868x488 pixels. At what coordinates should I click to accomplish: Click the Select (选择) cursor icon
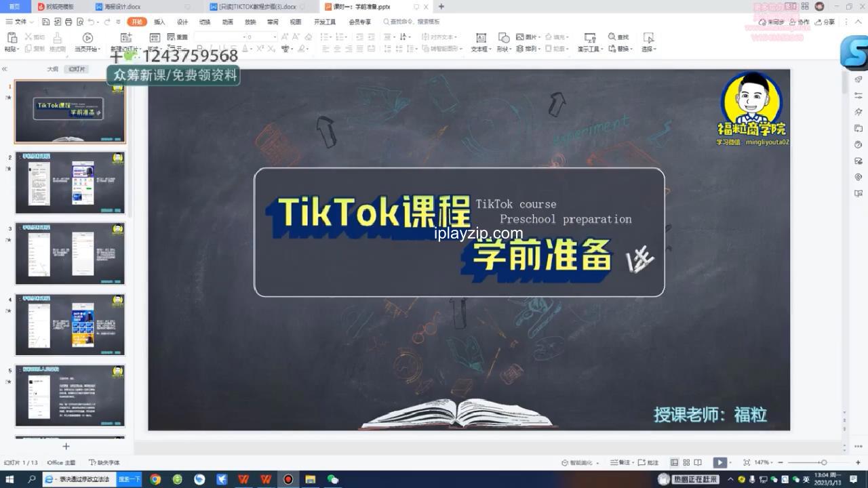pyautogui.click(x=649, y=38)
